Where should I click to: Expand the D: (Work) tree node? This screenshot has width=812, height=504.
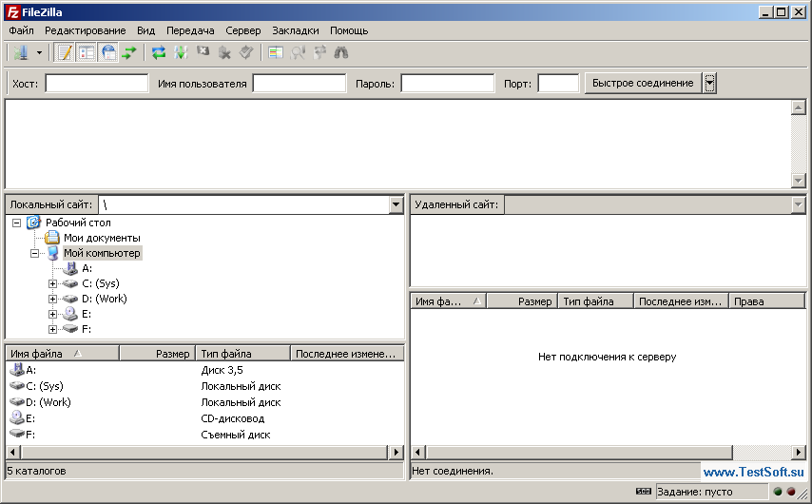[53, 299]
